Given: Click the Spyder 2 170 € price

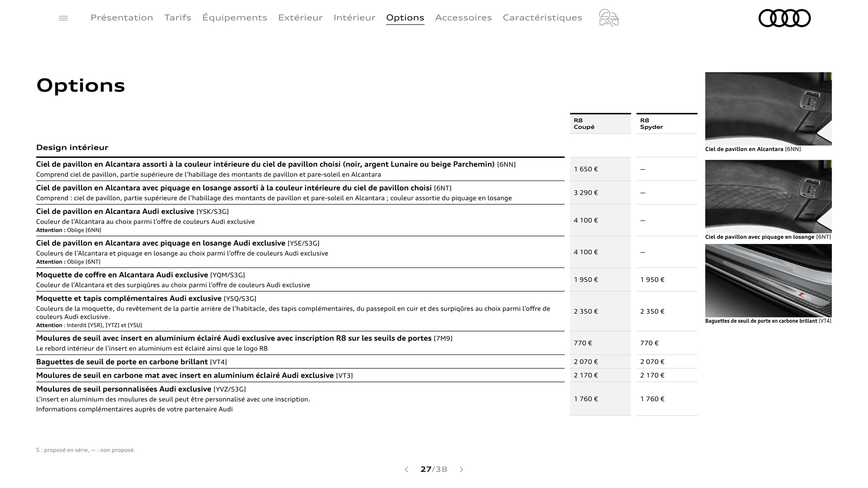Looking at the screenshot, I should 652,375.
